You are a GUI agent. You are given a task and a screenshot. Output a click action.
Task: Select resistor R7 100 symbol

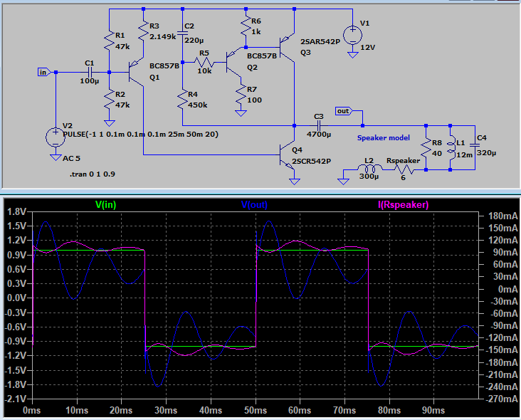[241, 95]
